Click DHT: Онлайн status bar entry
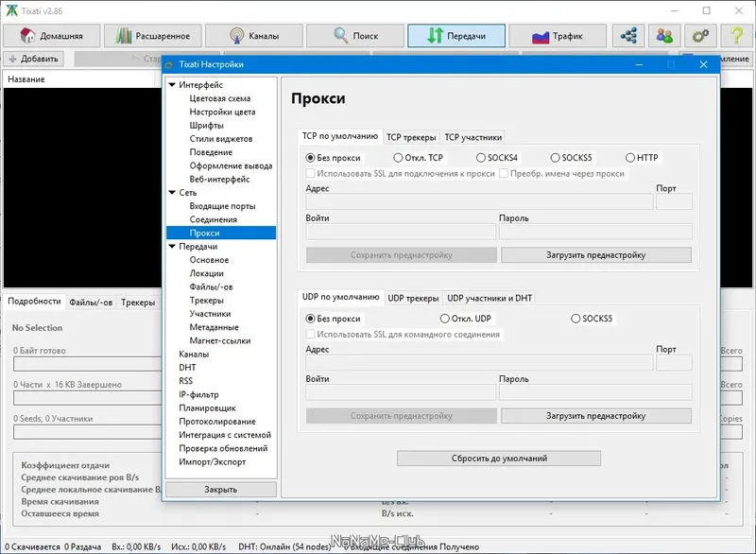The width and height of the screenshot is (756, 554). (x=284, y=546)
